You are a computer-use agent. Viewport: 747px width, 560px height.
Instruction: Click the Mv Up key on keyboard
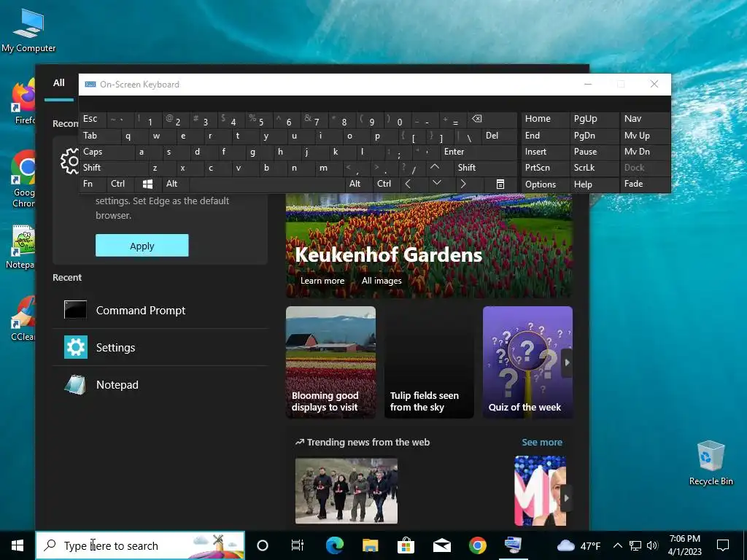coord(645,136)
